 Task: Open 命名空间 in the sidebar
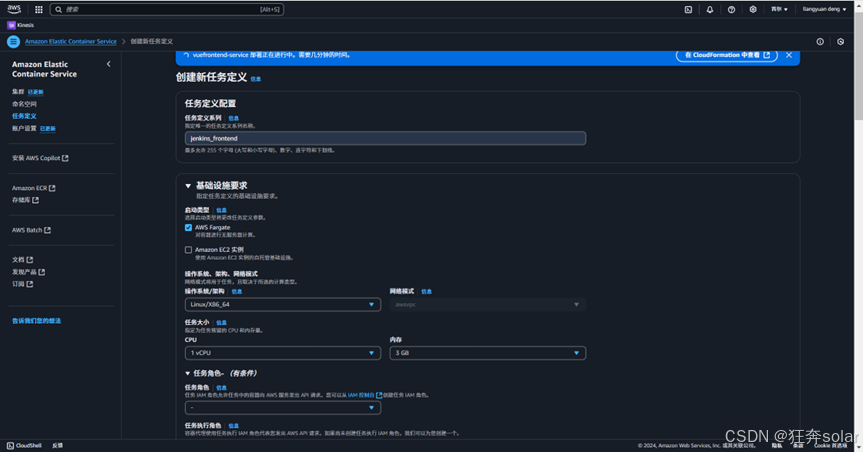click(x=24, y=104)
